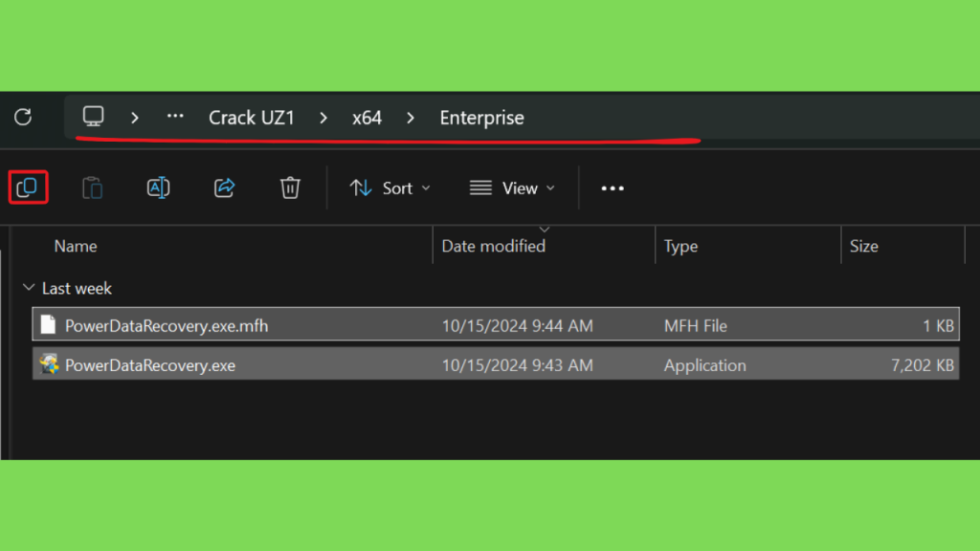Click the Refresh icon
The height and width of the screenshot is (551, 980).
pyautogui.click(x=23, y=117)
